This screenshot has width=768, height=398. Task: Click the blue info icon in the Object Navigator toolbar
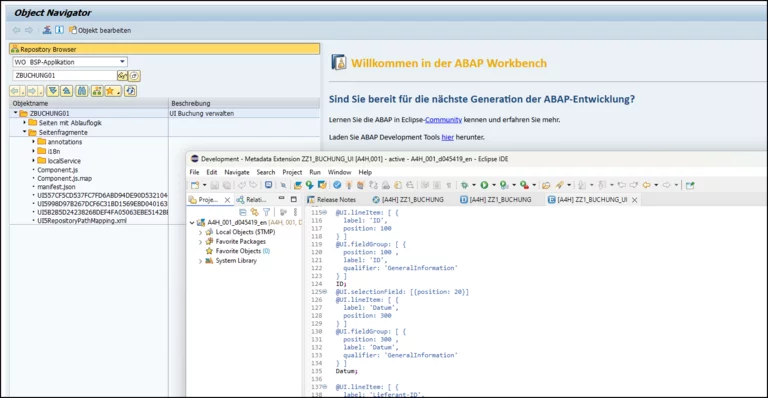click(x=59, y=30)
